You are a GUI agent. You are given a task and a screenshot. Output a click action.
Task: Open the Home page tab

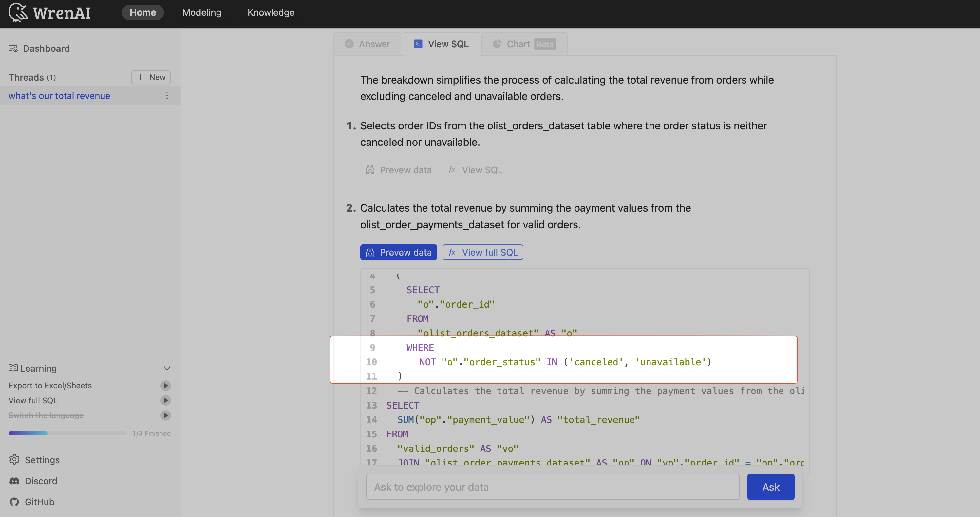143,12
